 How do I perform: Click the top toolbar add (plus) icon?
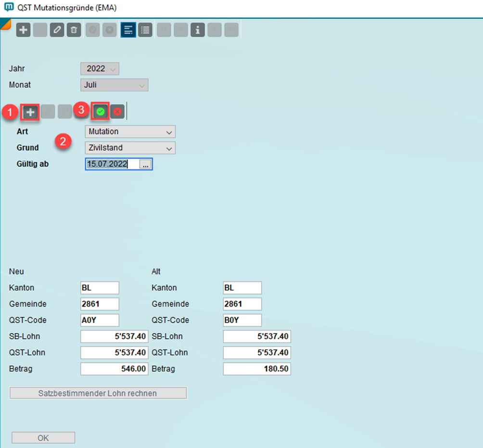[24, 30]
